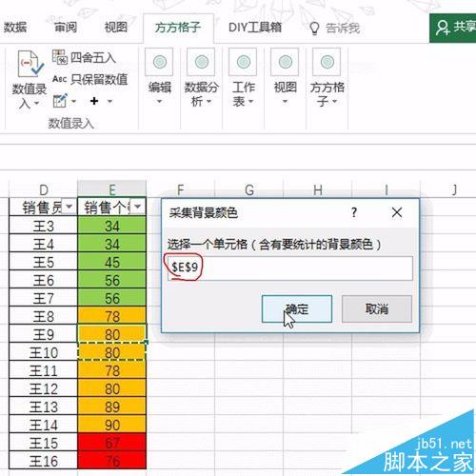Click the dialog help question mark

point(354,212)
